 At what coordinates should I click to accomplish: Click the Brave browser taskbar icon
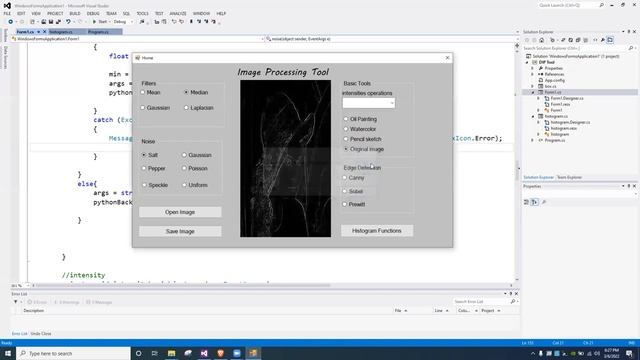click(x=220, y=353)
